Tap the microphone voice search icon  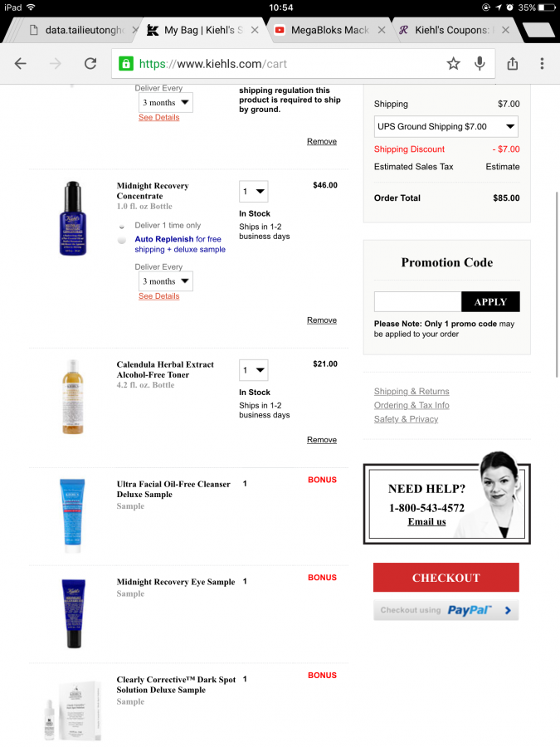[480, 63]
